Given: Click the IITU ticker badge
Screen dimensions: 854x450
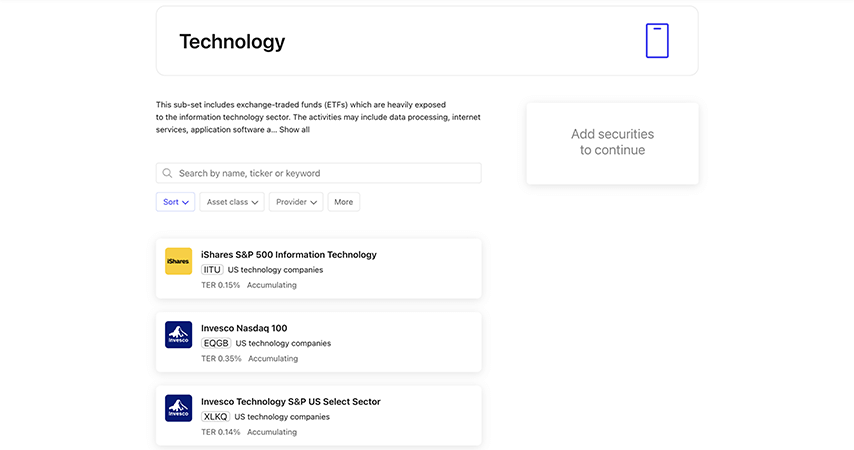Looking at the screenshot, I should [x=212, y=270].
